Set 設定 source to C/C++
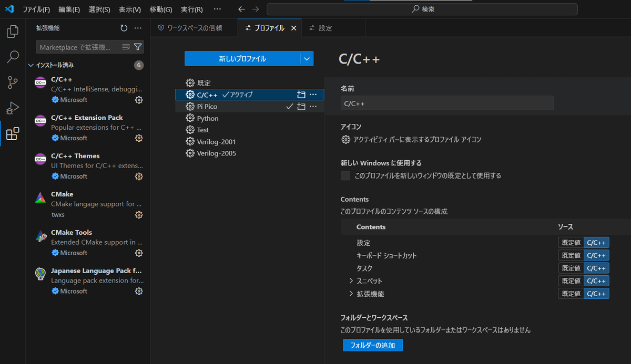 pos(596,243)
